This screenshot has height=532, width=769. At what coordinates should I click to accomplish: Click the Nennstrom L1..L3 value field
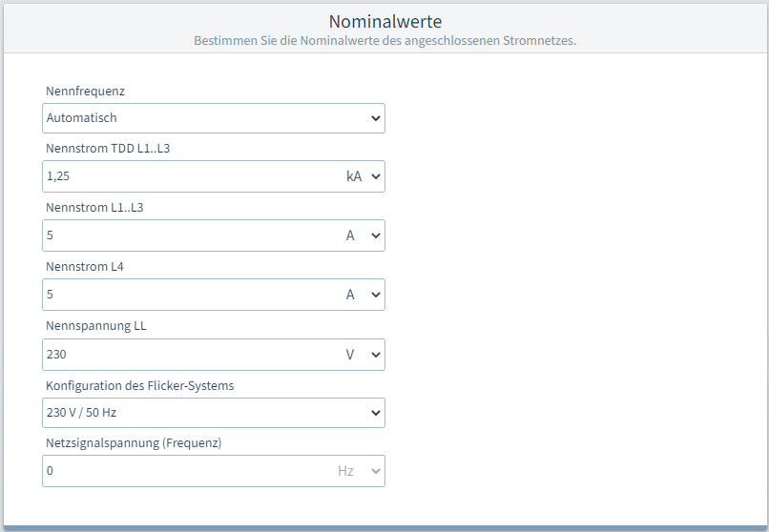191,235
